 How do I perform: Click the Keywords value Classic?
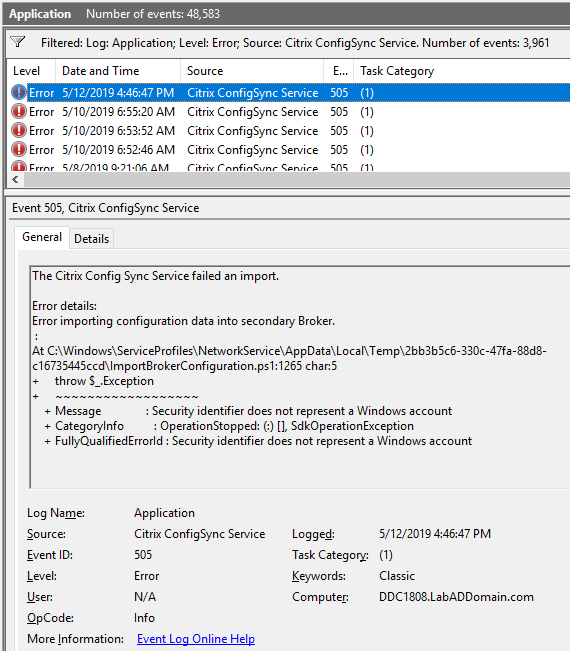(x=396, y=576)
